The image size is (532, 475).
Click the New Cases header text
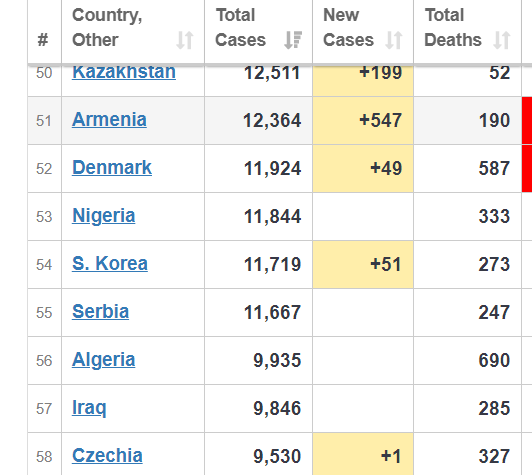348,27
